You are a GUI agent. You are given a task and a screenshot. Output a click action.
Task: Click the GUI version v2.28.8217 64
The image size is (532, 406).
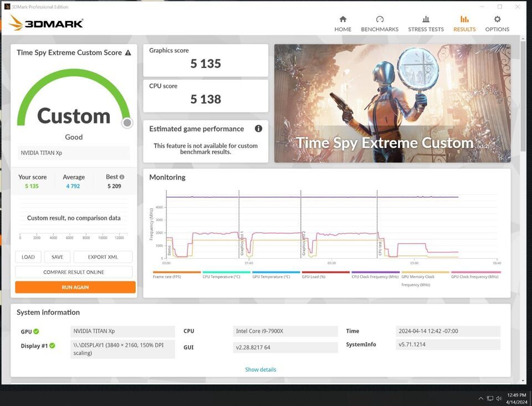(285, 347)
